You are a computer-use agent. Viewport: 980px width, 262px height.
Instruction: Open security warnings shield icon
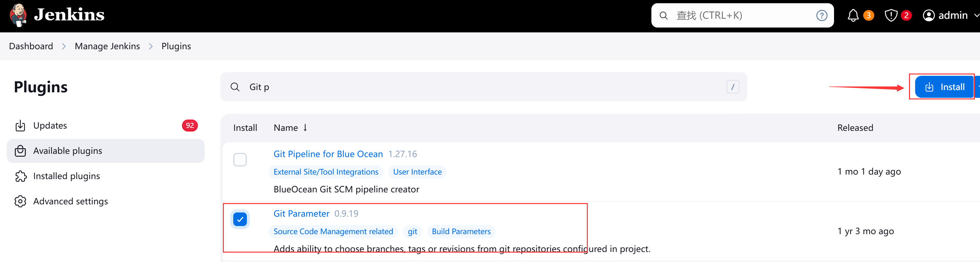[891, 16]
